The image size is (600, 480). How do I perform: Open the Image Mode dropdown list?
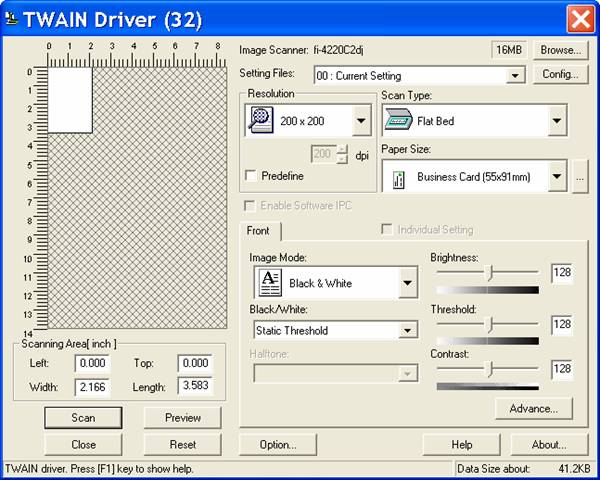point(406,283)
